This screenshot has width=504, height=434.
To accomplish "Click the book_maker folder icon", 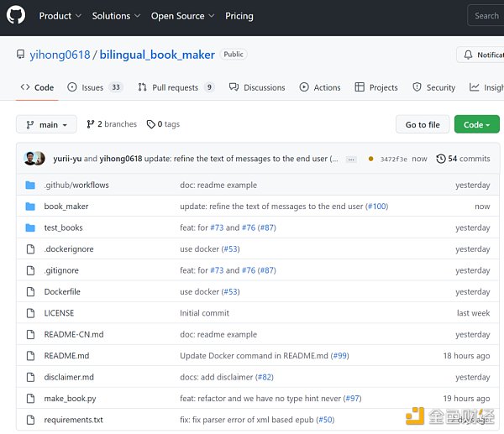I will point(30,207).
